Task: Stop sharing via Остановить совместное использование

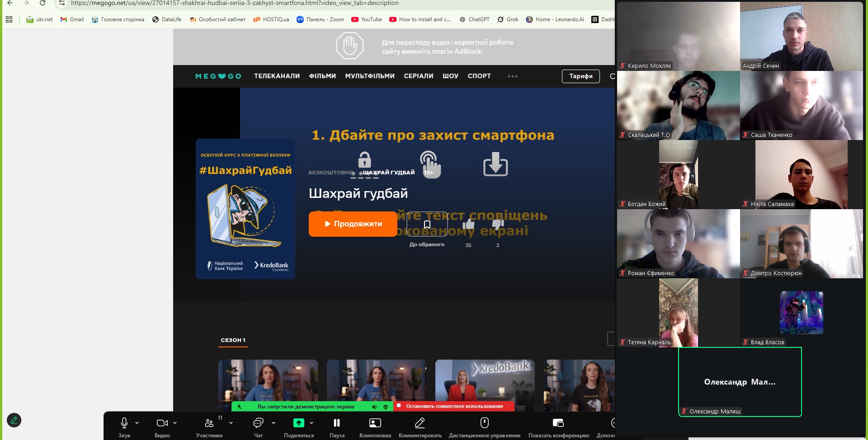Action: pos(454,406)
